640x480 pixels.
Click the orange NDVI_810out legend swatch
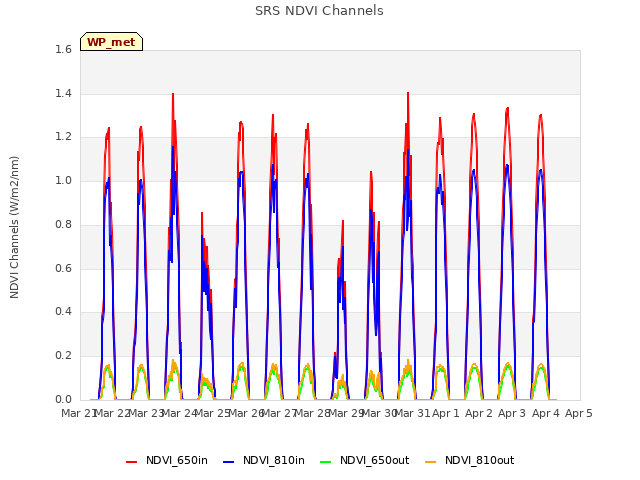pos(431,461)
